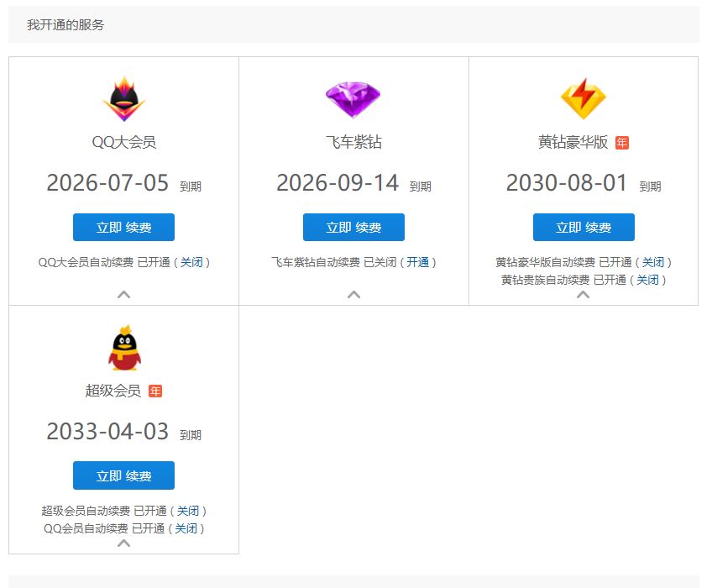The width and height of the screenshot is (712, 588).
Task: Click 立即续费 under QQ大会员
Action: click(123, 227)
